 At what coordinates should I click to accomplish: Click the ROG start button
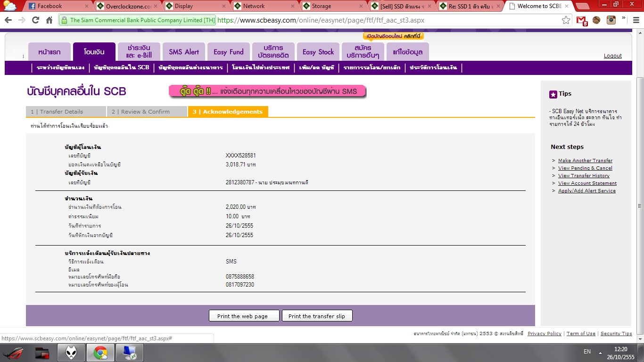(13, 352)
